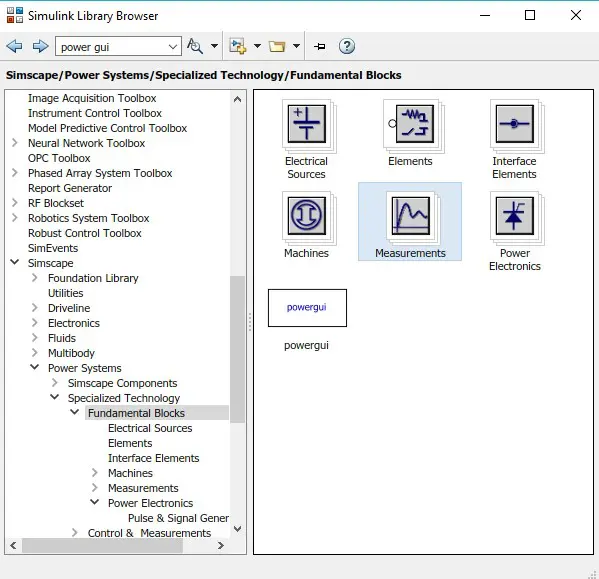Click tree horizontal scroll left arrow
The width and height of the screenshot is (599, 579).
13,545
